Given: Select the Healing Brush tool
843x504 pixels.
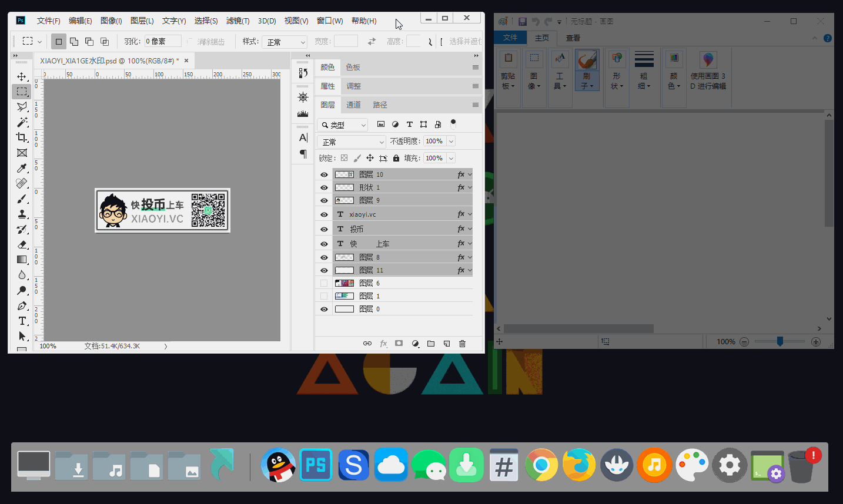Looking at the screenshot, I should coord(22,183).
